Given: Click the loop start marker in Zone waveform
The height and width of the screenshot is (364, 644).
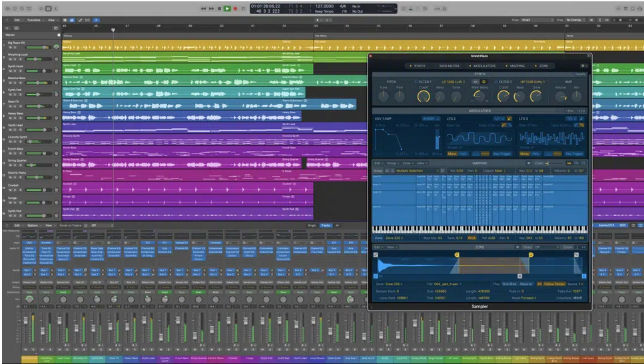Looking at the screenshot, I should (457, 255).
